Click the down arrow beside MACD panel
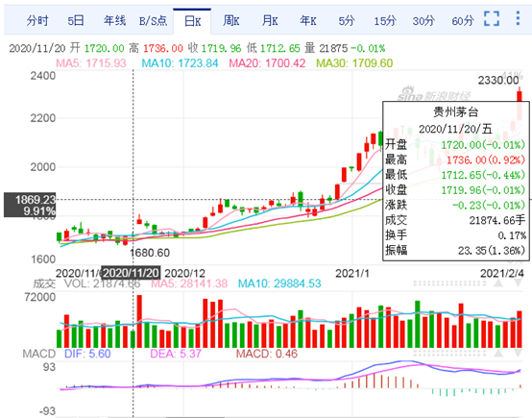The width and height of the screenshot is (532, 418). pyautogui.click(x=519, y=354)
